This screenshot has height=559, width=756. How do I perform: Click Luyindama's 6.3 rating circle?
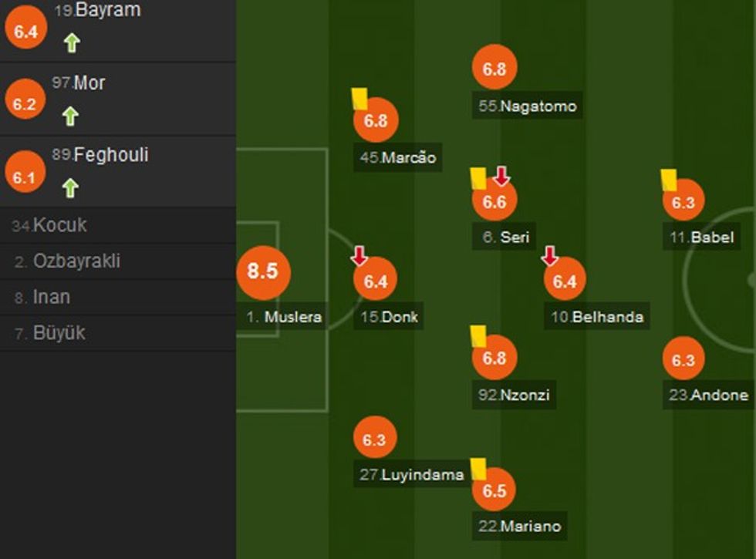(x=374, y=439)
